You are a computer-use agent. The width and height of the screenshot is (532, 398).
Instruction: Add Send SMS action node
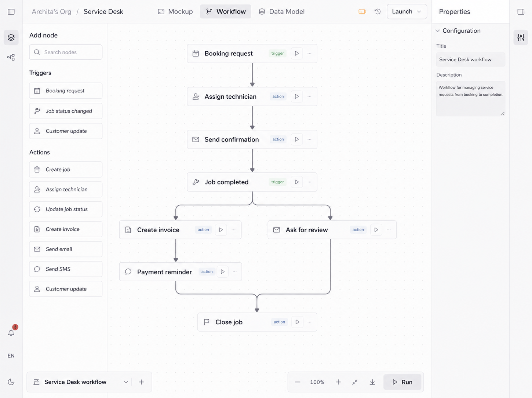66,269
